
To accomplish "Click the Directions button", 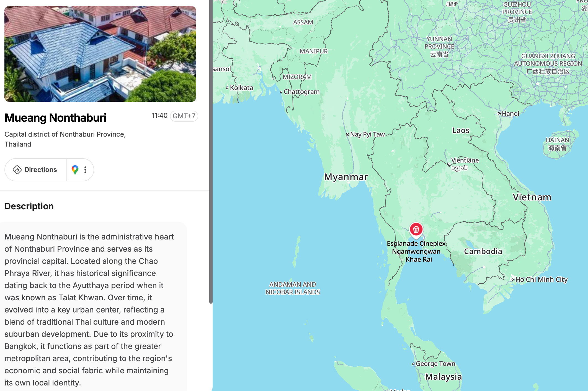I will [x=35, y=170].
